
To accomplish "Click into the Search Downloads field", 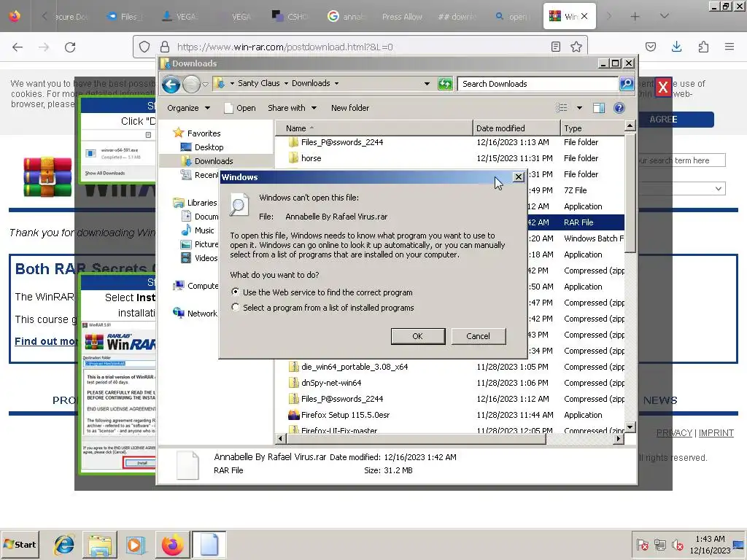I will (538, 84).
